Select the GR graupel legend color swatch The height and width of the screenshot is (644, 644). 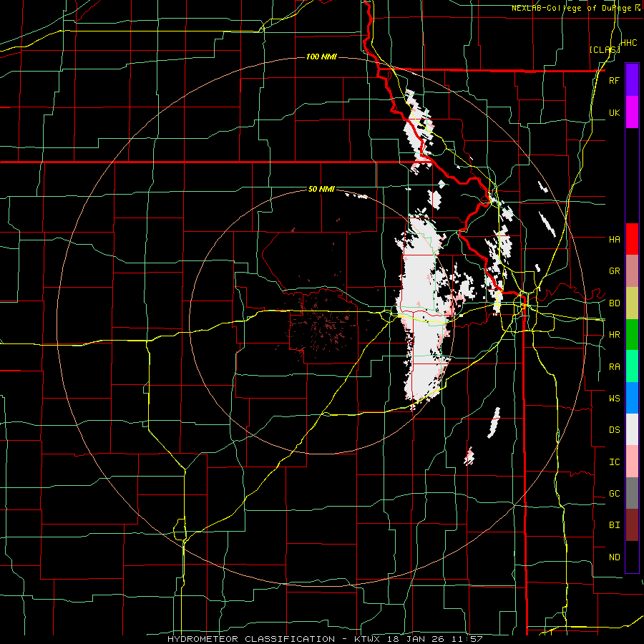coord(632,271)
